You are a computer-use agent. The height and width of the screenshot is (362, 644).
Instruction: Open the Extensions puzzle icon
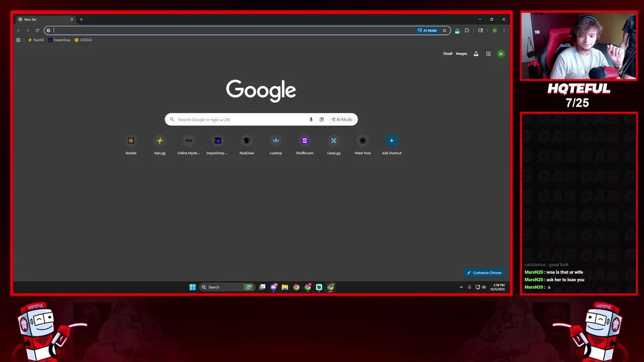467,30
